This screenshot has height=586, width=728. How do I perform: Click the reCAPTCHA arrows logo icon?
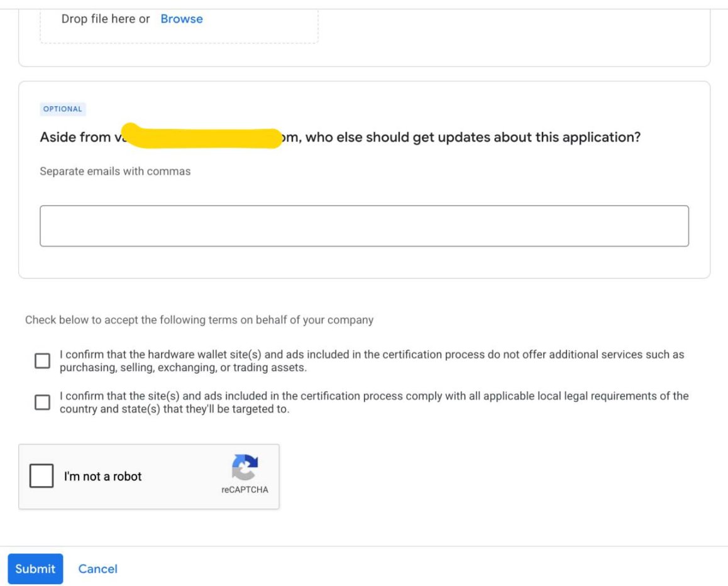(x=245, y=467)
